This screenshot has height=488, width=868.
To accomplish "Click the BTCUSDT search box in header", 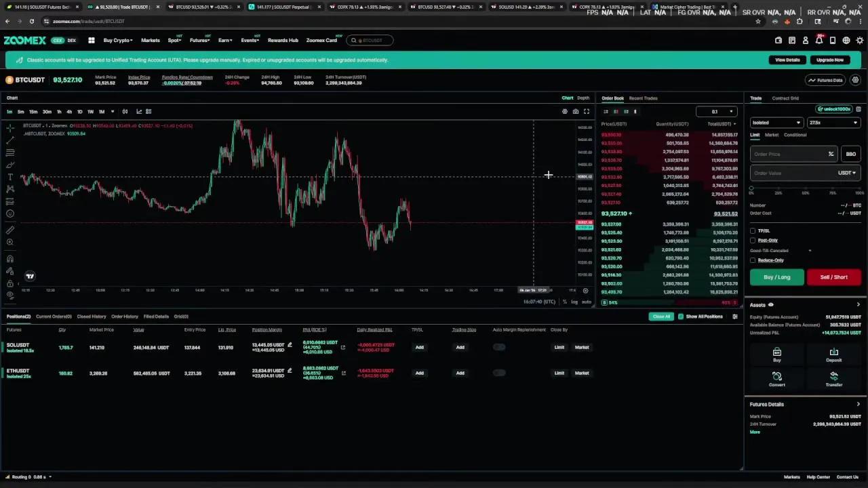I will coord(370,41).
